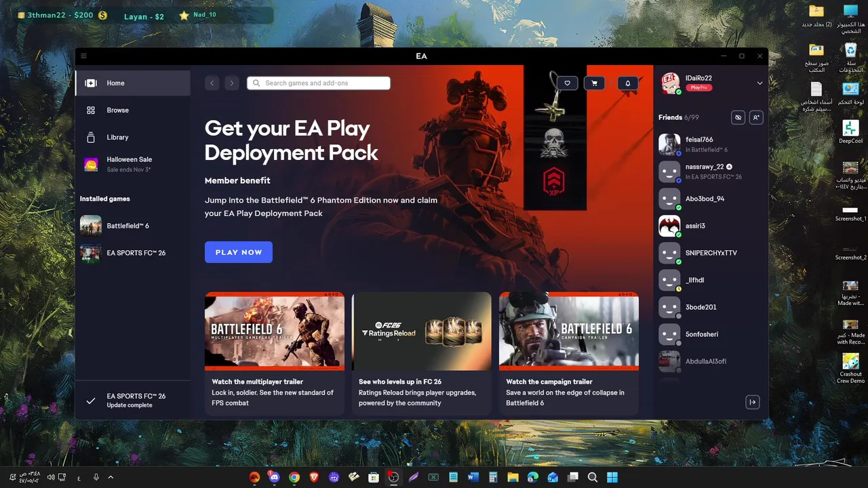Select friend nassrawy_22
868x488 pixels.
[x=711, y=171]
